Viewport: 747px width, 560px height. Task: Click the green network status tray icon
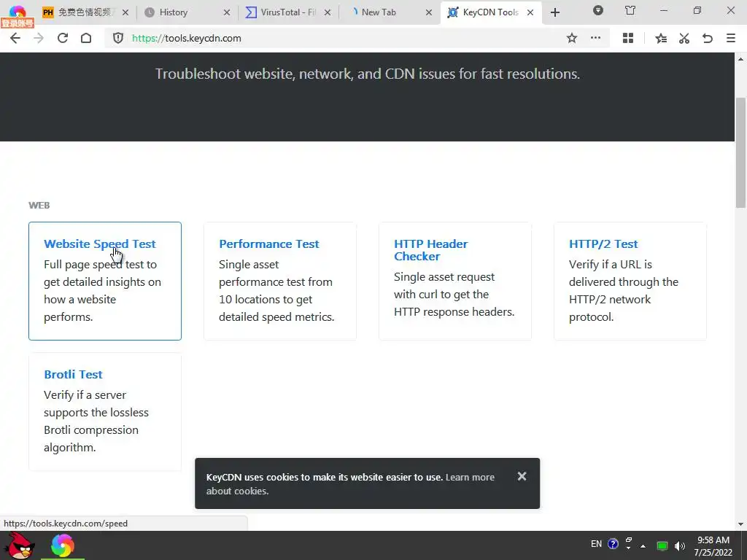tap(662, 545)
